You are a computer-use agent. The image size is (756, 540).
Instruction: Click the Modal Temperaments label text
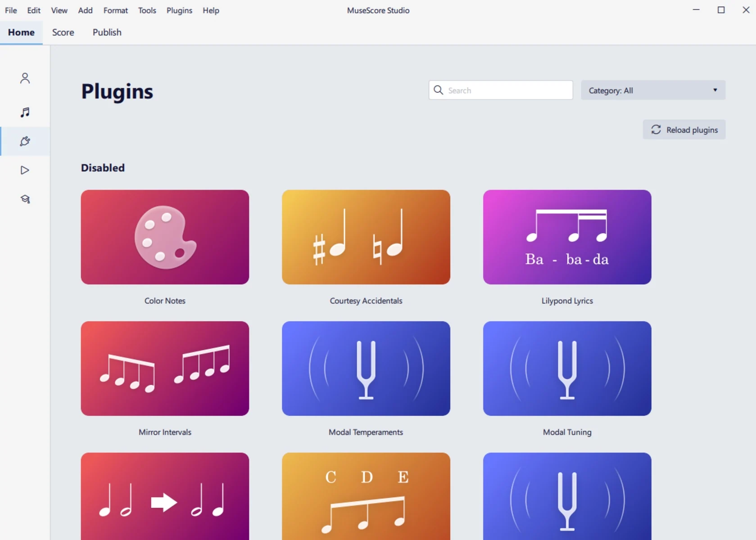click(x=366, y=432)
